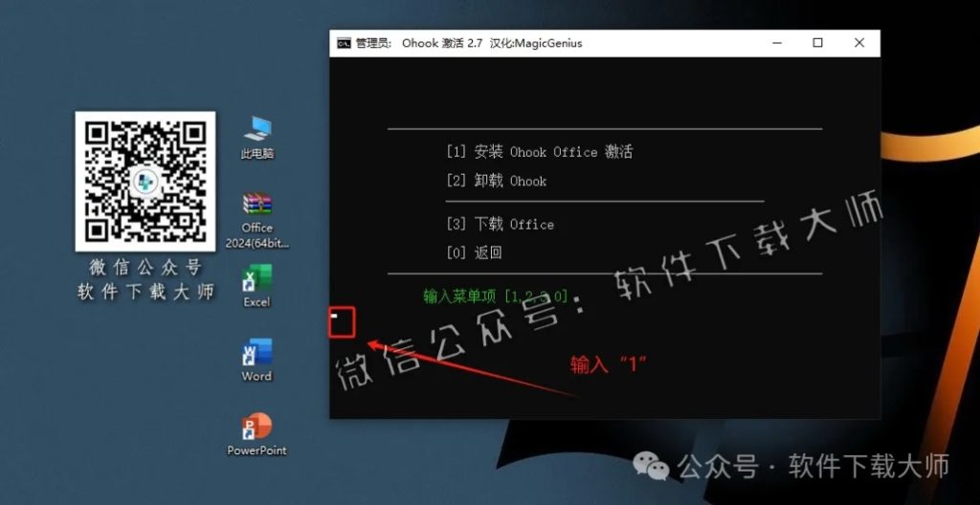
Task: Close the Ohook 激活 2.7 window
Action: pyautogui.click(x=859, y=43)
